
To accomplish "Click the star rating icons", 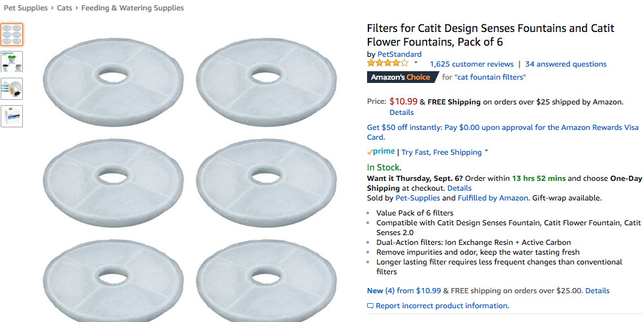I will pos(387,64).
